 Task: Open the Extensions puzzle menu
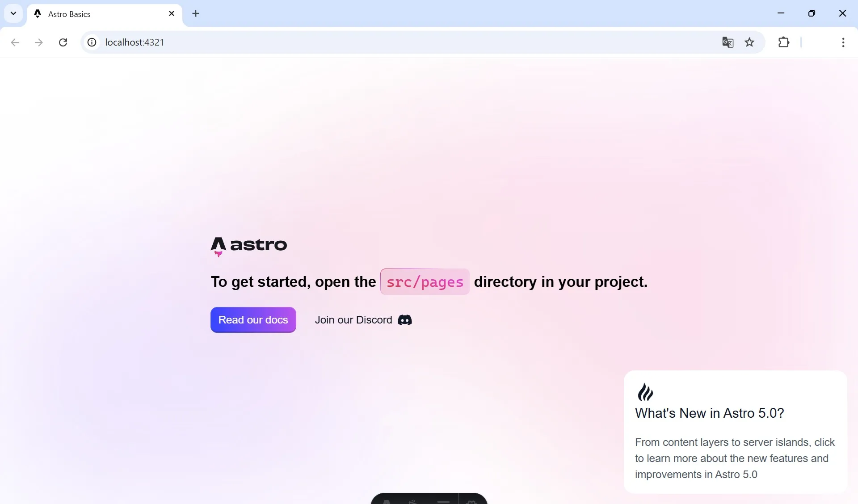click(x=784, y=42)
